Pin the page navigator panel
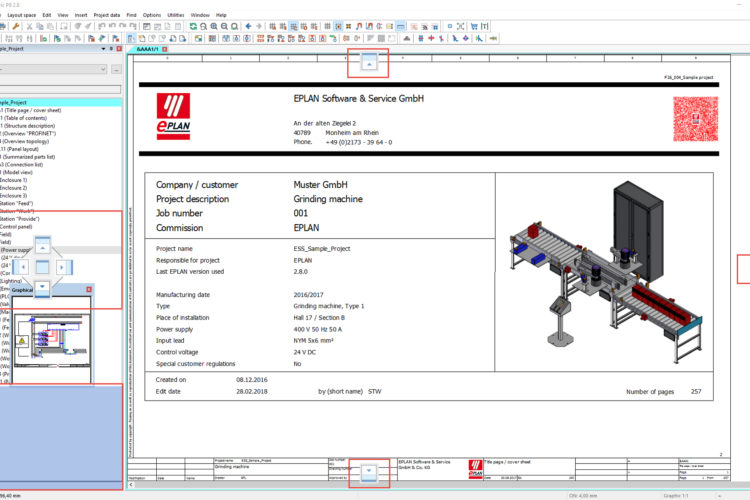This screenshot has width=750, height=500. pos(111,49)
